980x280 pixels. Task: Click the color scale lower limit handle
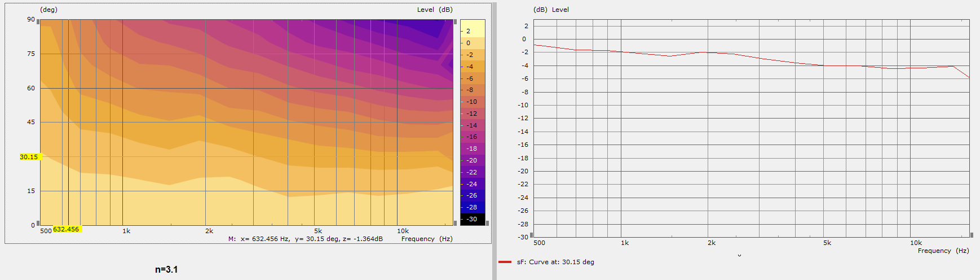487,223
